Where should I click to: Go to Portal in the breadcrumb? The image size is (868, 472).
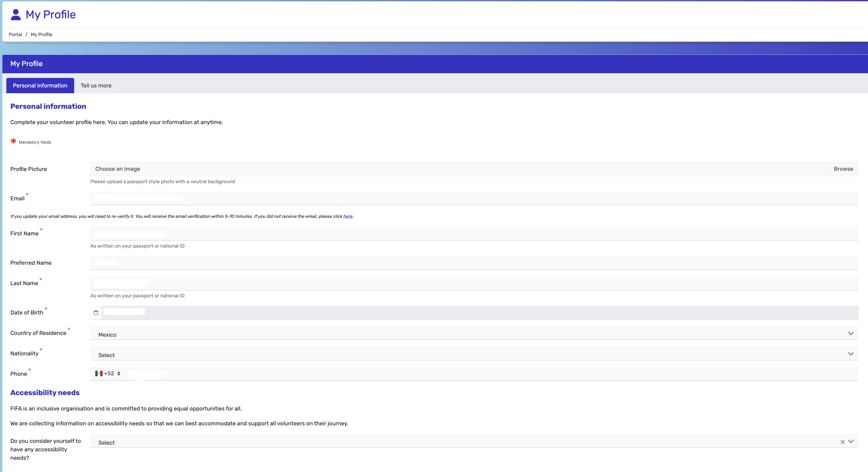coord(15,34)
